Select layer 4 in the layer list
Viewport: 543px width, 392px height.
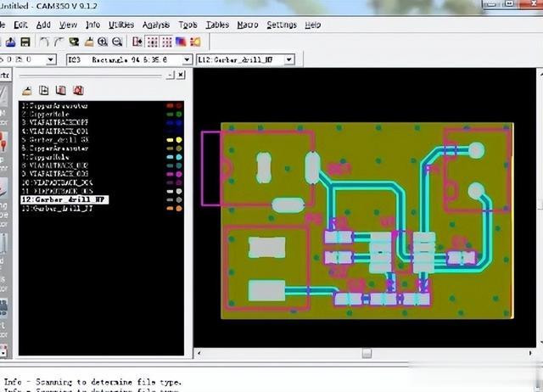pyautogui.click(x=54, y=132)
